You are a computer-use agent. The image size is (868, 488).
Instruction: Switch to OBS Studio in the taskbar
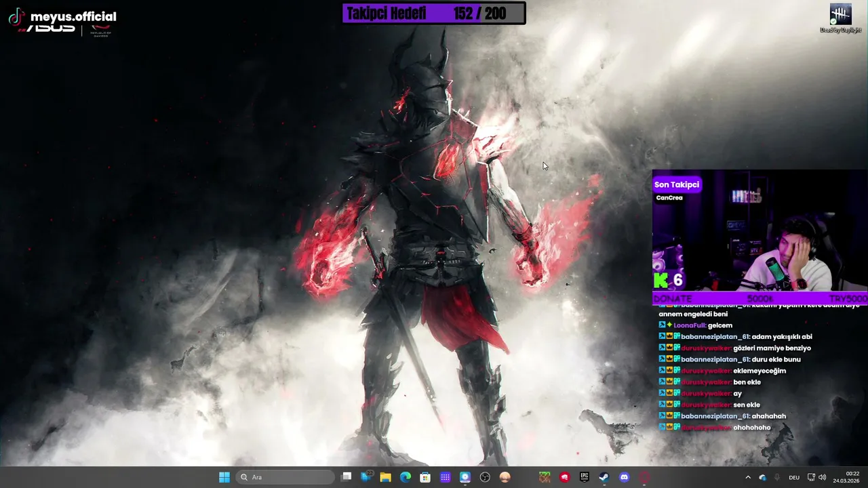coord(485,477)
